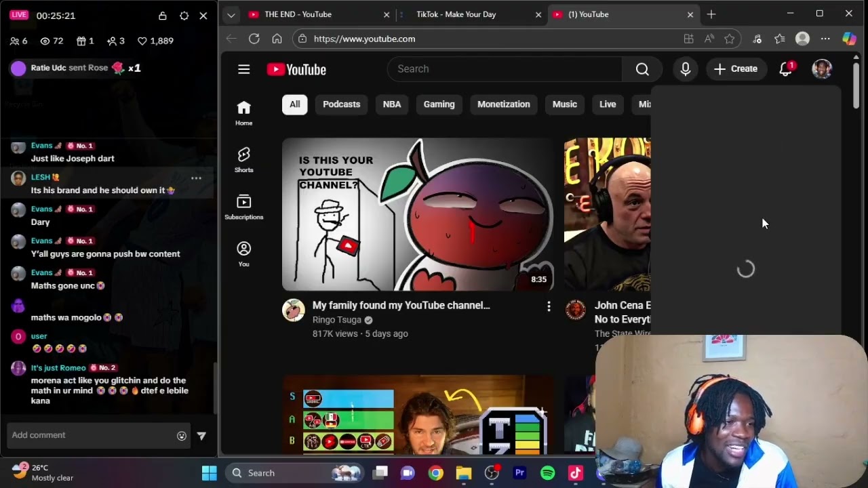Viewport: 868px width, 488px height.
Task: Open YouTube notifications bell
Action: coord(786,69)
